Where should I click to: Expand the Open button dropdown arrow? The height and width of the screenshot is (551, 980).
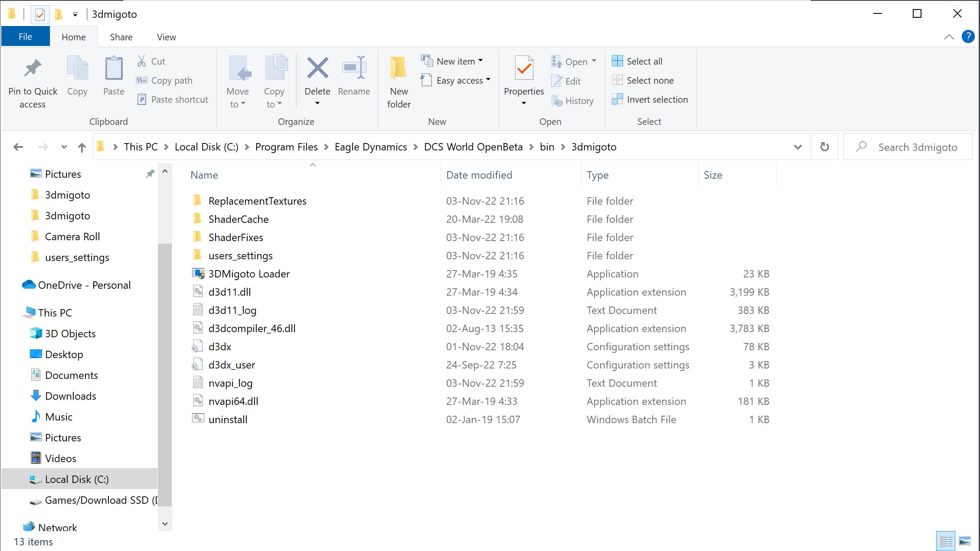click(x=594, y=61)
